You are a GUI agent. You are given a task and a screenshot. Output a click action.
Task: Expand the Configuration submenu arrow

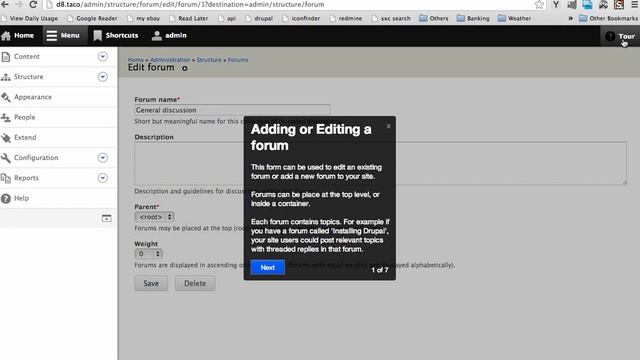[103, 158]
